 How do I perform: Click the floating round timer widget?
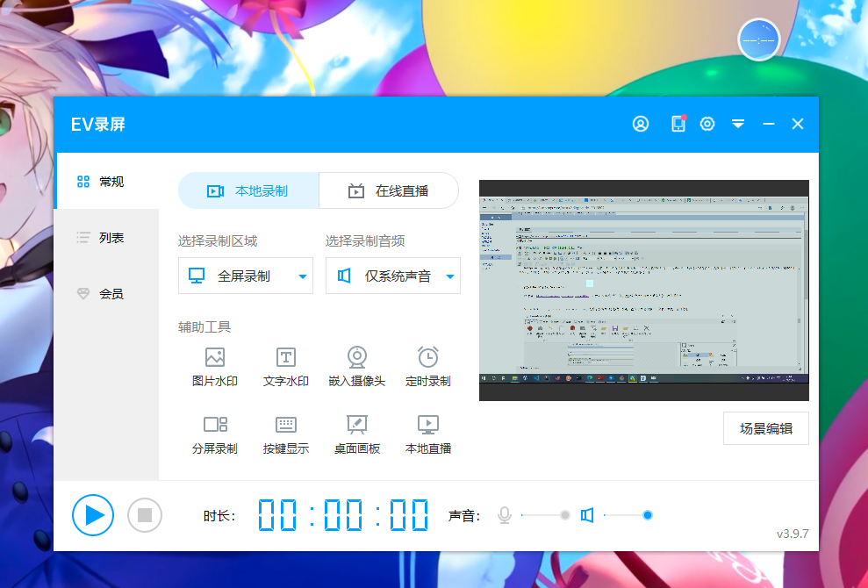(758, 39)
